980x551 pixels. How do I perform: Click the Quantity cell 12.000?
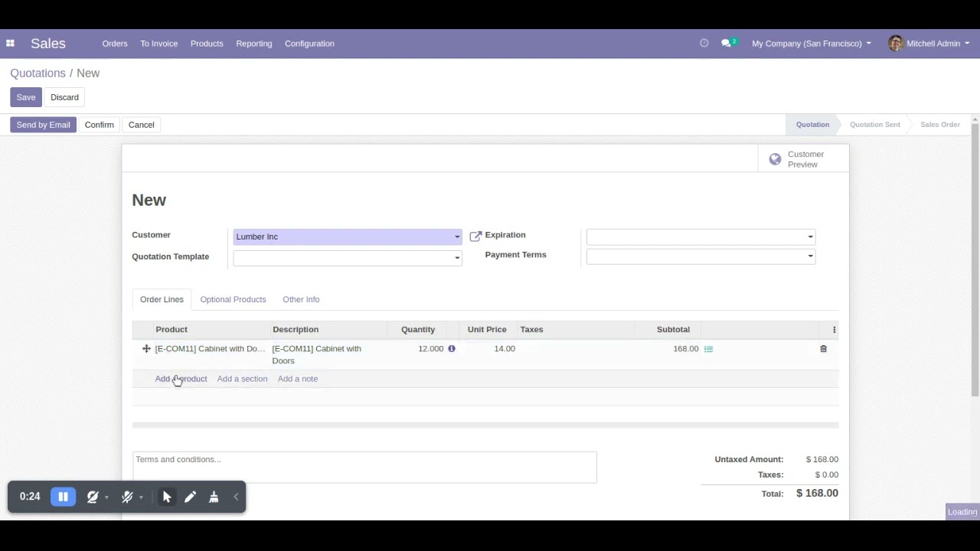tap(430, 349)
